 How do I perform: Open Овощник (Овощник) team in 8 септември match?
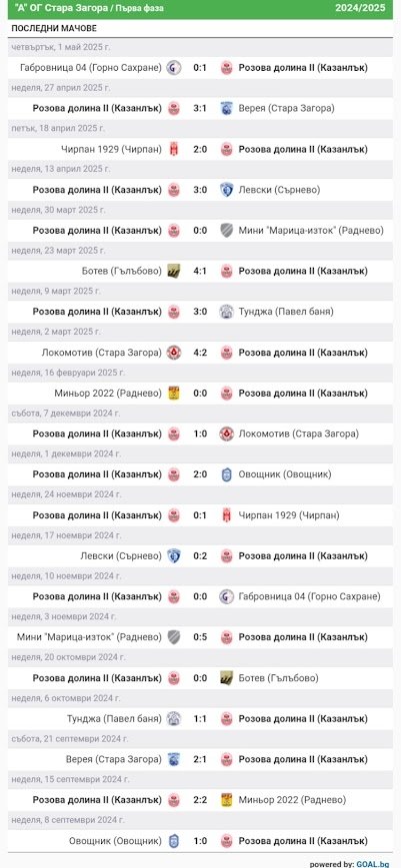click(116, 841)
